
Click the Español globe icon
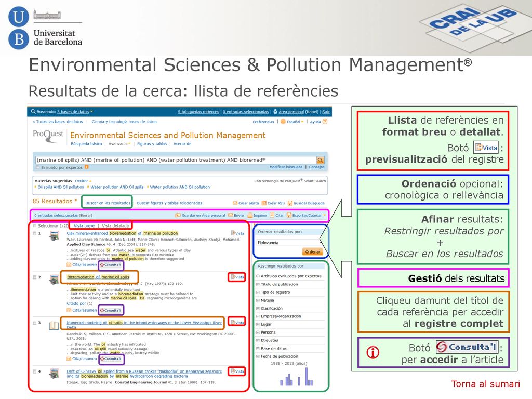(x=283, y=122)
